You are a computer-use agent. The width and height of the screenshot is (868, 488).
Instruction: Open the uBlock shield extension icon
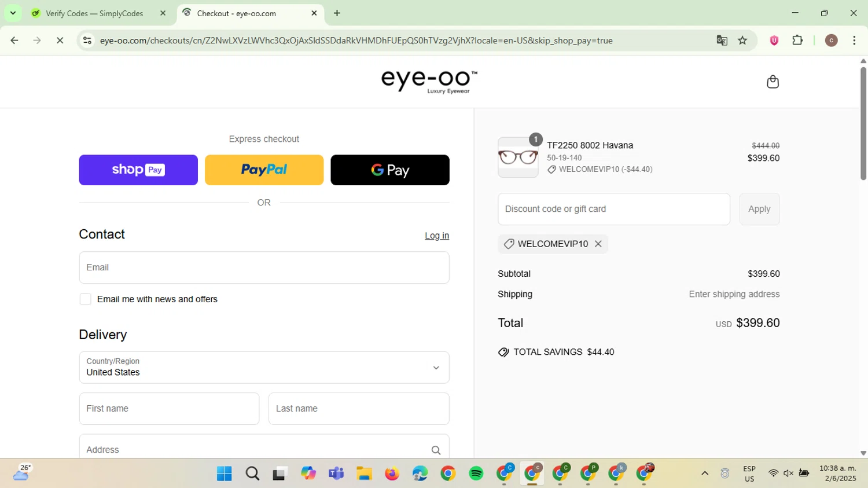point(774,41)
